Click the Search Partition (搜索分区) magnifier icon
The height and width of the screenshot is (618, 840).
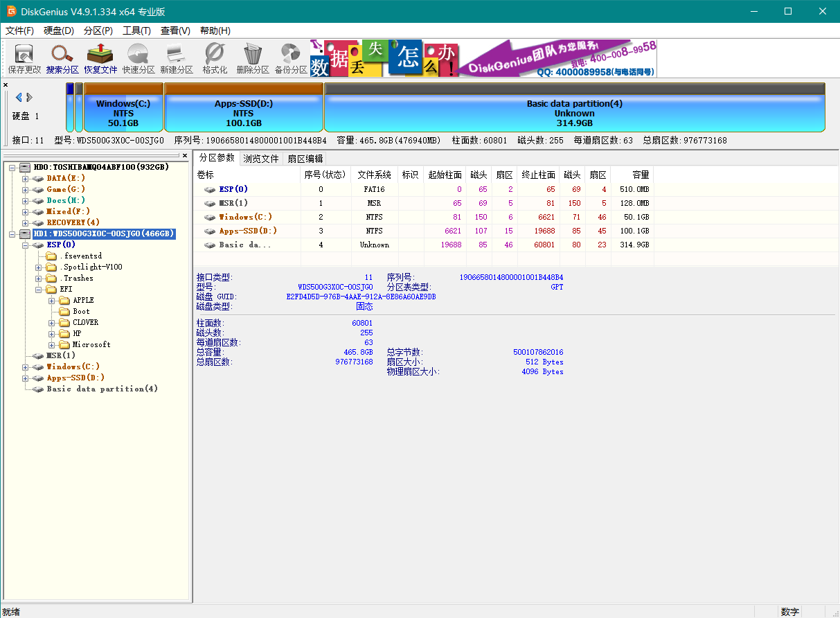click(62, 58)
